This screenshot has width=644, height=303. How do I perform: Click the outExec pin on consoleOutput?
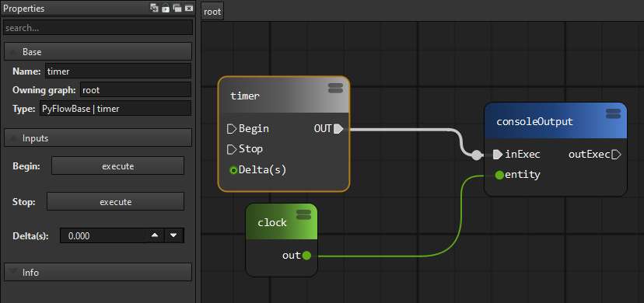[616, 155]
